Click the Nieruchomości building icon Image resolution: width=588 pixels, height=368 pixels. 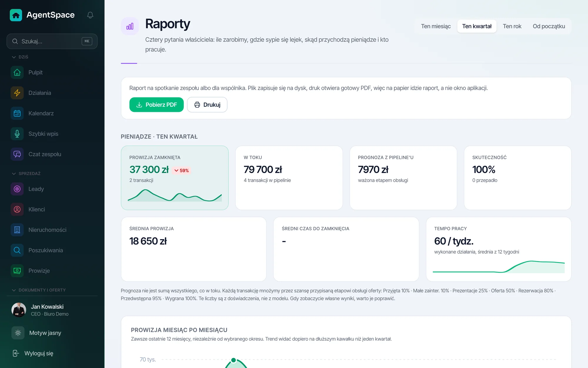(17, 230)
